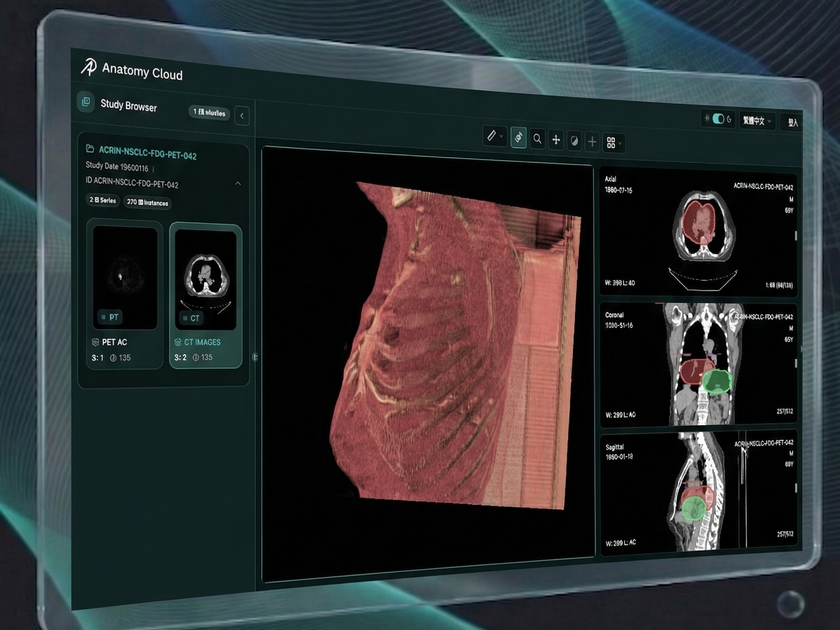The width and height of the screenshot is (840, 630).
Task: Click the Sagittal viewport label
Action: [615, 447]
